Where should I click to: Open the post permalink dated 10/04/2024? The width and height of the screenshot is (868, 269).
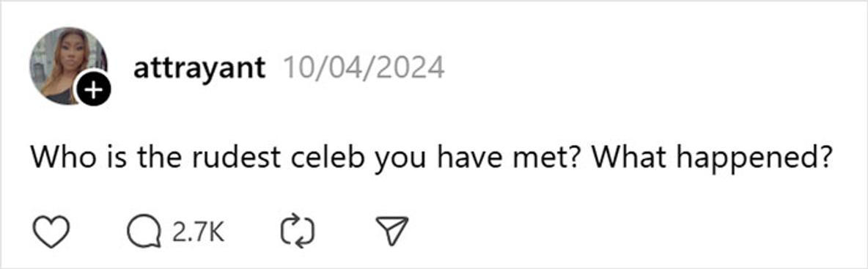coord(364,67)
